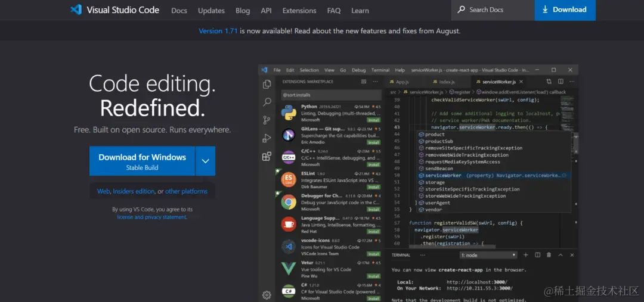
Task: Switch to the App.js editor tab
Action: coord(402,82)
